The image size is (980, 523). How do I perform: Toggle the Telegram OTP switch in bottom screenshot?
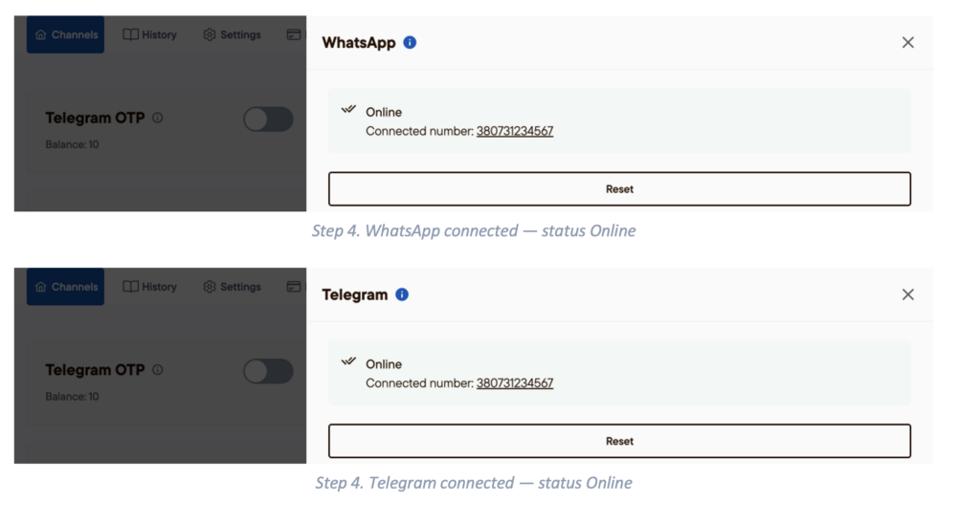268,371
